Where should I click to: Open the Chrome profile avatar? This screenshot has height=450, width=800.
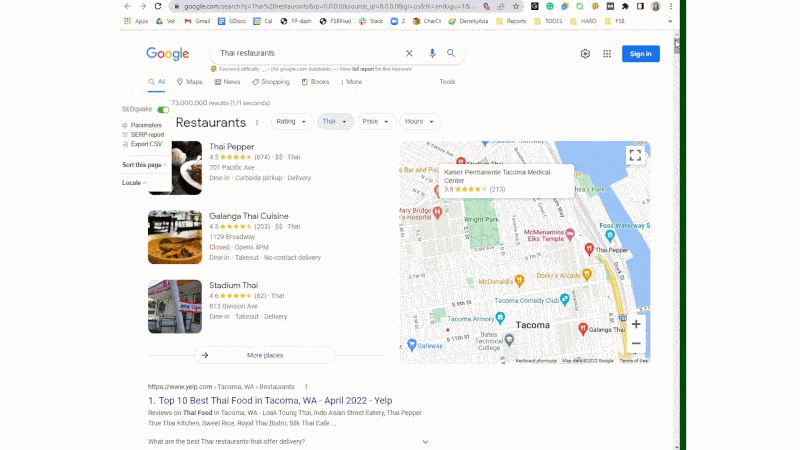pos(656,6)
